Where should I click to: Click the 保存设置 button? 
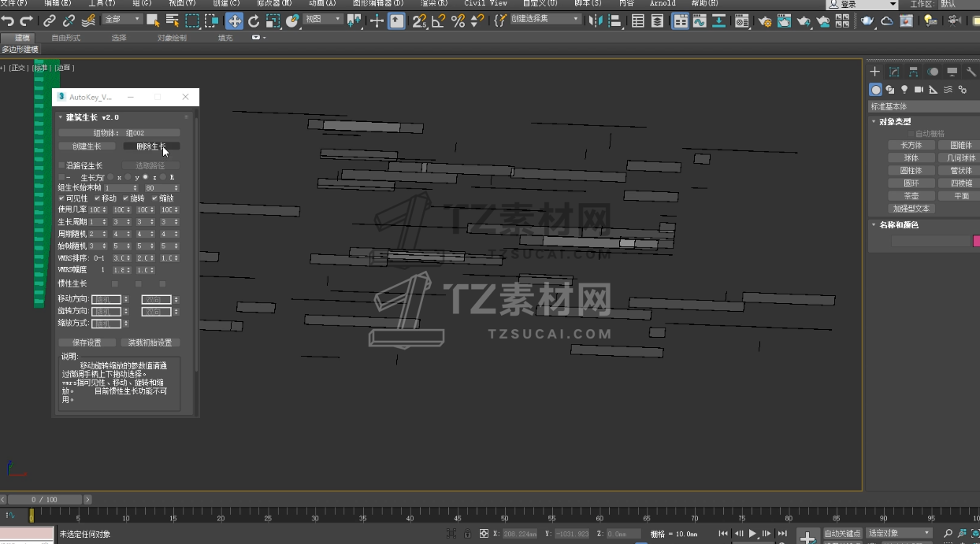87,342
